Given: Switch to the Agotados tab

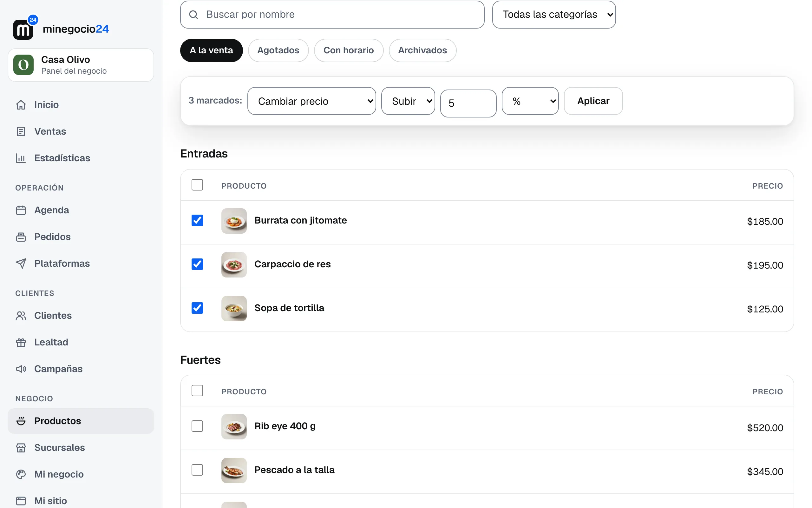Looking at the screenshot, I should (x=278, y=50).
